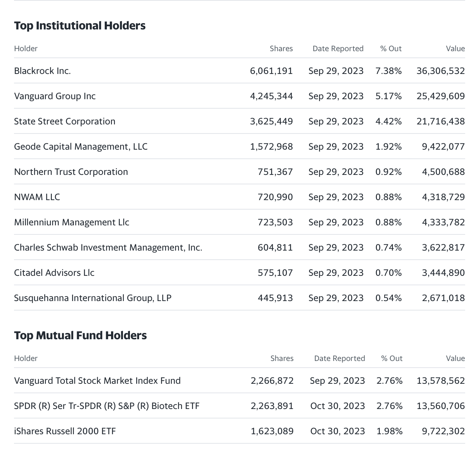Click the NWAM LLC entry
476x450 pixels.
click(x=37, y=197)
